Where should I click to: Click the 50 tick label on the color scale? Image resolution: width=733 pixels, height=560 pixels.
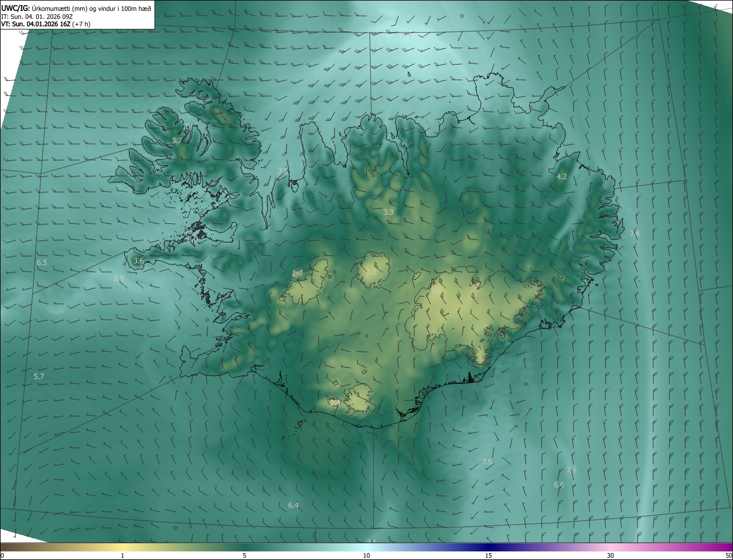click(728, 555)
